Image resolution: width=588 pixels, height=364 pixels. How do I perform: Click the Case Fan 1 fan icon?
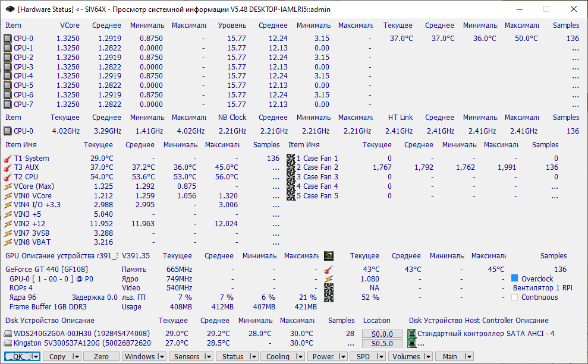(291, 159)
